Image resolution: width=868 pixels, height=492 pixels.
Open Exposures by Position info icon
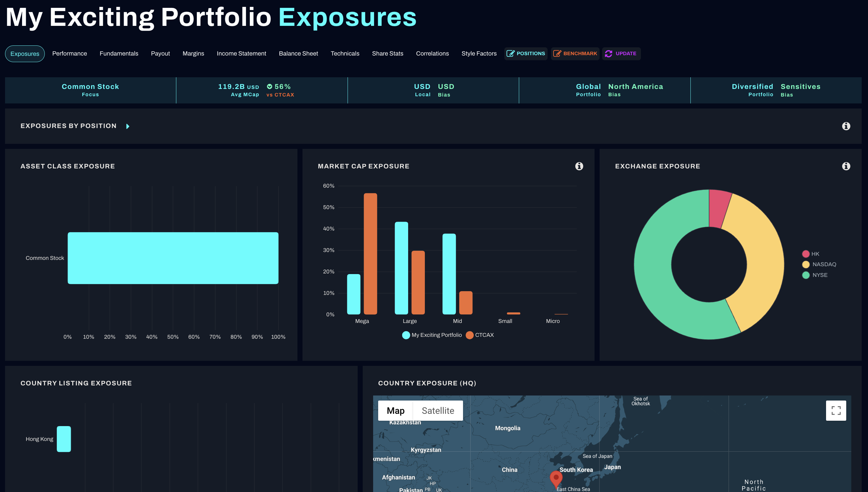(x=846, y=126)
